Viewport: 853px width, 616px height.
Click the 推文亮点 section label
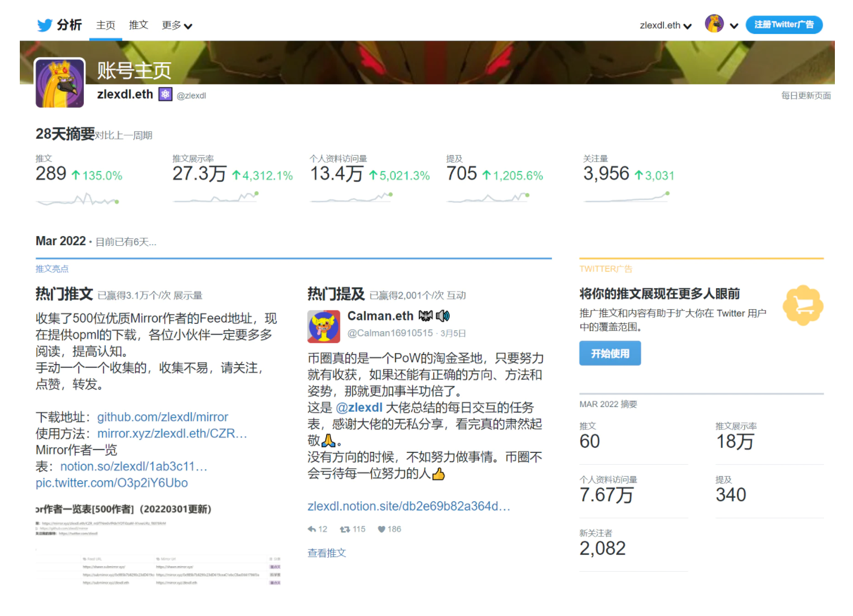point(52,269)
